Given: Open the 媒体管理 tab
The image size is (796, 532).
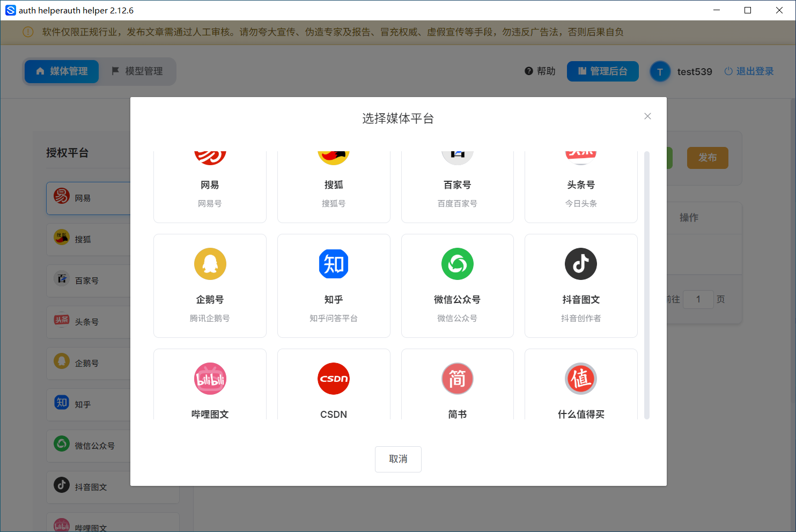Looking at the screenshot, I should pos(62,71).
